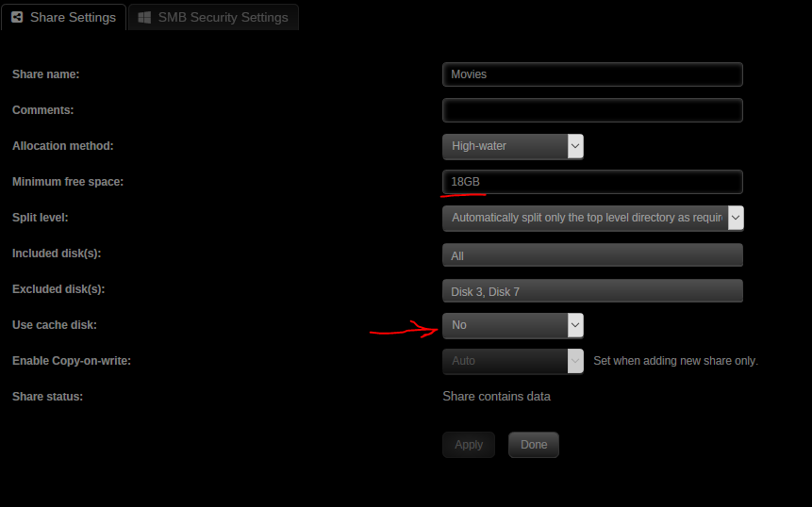
Task: Click the 'Split level:' label
Action: click(41, 218)
